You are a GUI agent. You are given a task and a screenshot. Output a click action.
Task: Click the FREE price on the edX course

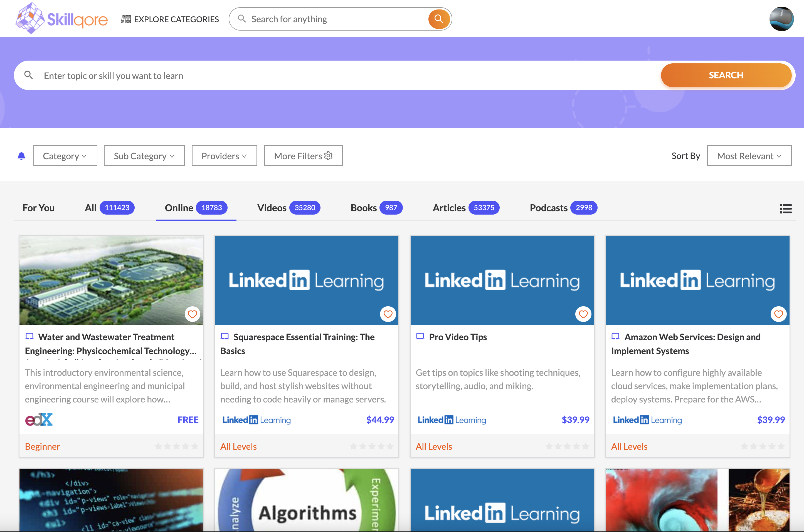click(x=188, y=420)
